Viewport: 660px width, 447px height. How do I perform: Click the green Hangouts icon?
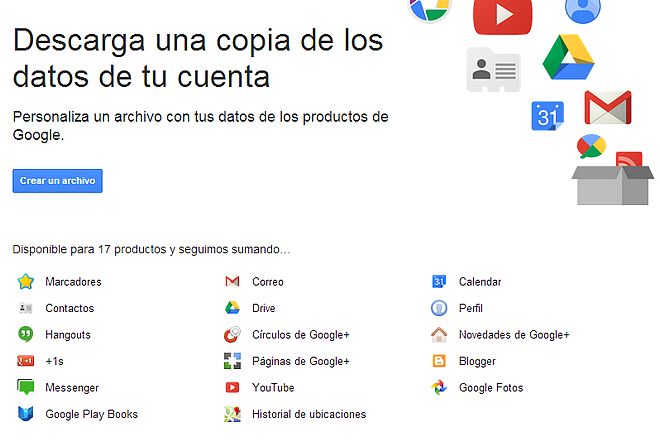coord(26,335)
